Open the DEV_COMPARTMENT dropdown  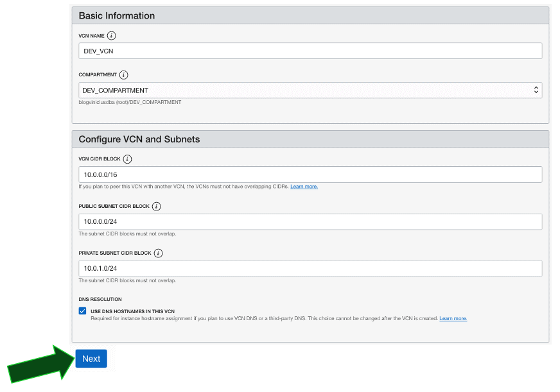coord(310,90)
